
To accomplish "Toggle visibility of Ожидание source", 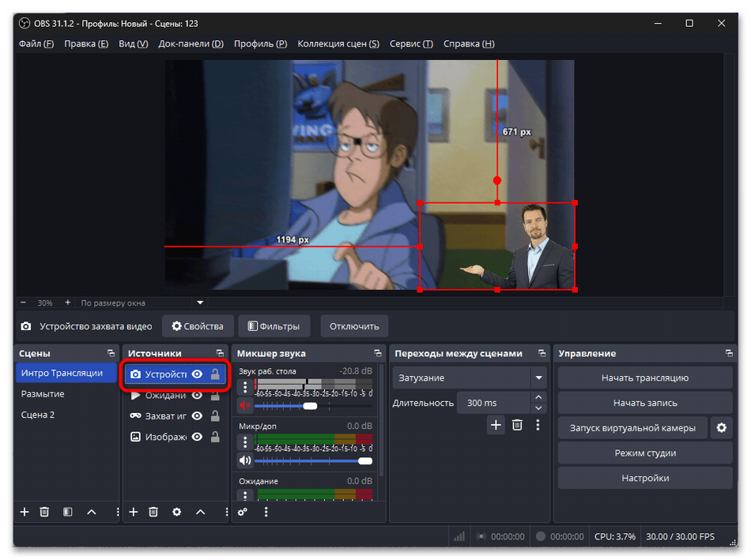I will coord(198,396).
